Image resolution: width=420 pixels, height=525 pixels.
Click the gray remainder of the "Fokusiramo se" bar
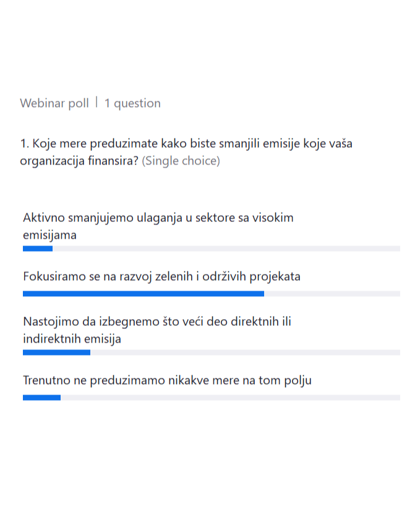click(x=332, y=294)
